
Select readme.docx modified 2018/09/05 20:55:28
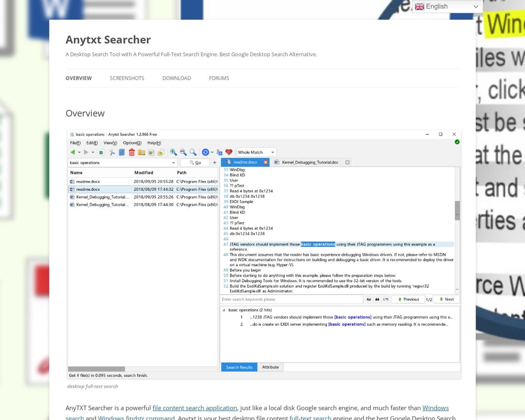pyautogui.click(x=143, y=181)
